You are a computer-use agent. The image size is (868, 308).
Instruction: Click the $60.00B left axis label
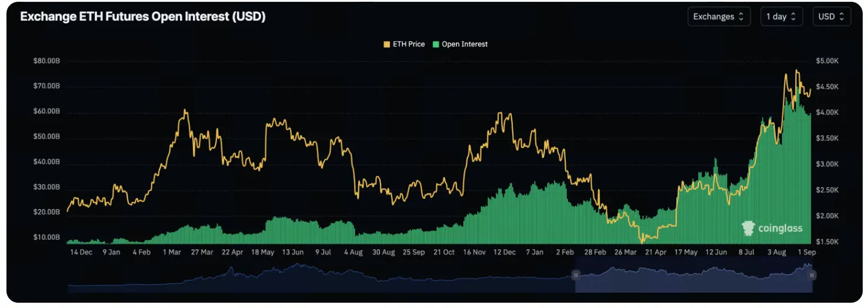click(x=46, y=112)
